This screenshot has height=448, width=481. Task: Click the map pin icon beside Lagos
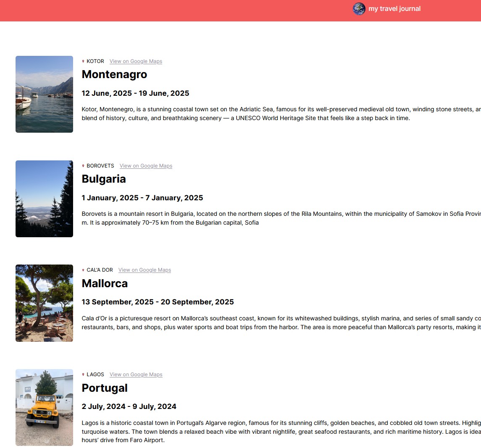(83, 375)
